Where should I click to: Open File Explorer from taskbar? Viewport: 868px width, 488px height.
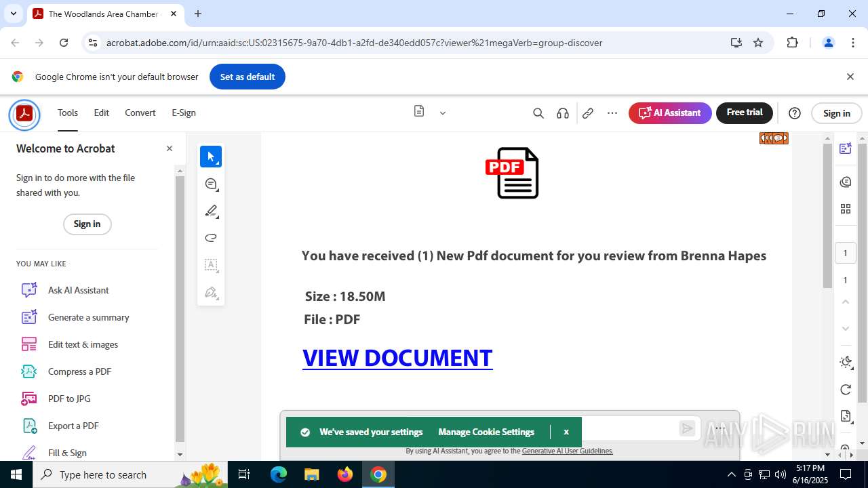tap(311, 474)
